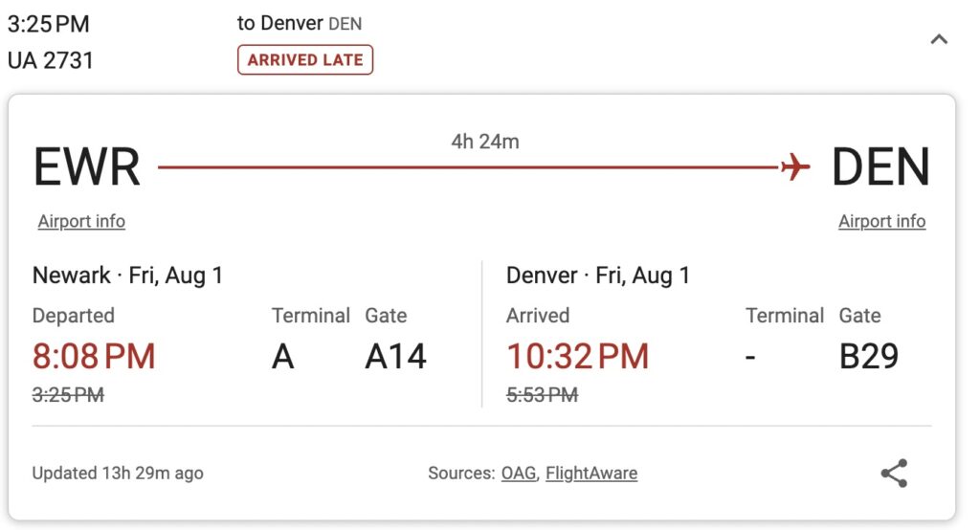Click the actual arrival time 10:32 PM
This screenshot has height=530, width=980.
pyautogui.click(x=577, y=356)
